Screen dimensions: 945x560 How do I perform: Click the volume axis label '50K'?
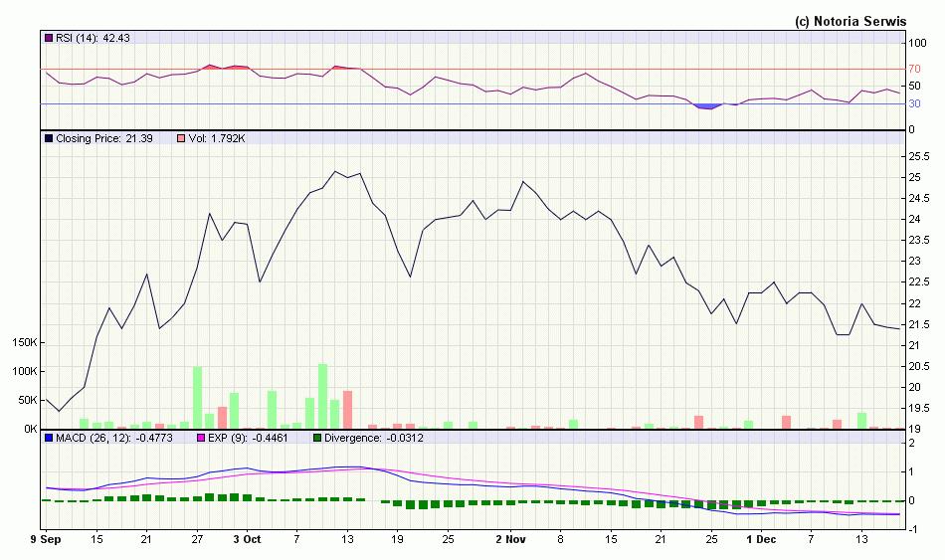tap(27, 400)
